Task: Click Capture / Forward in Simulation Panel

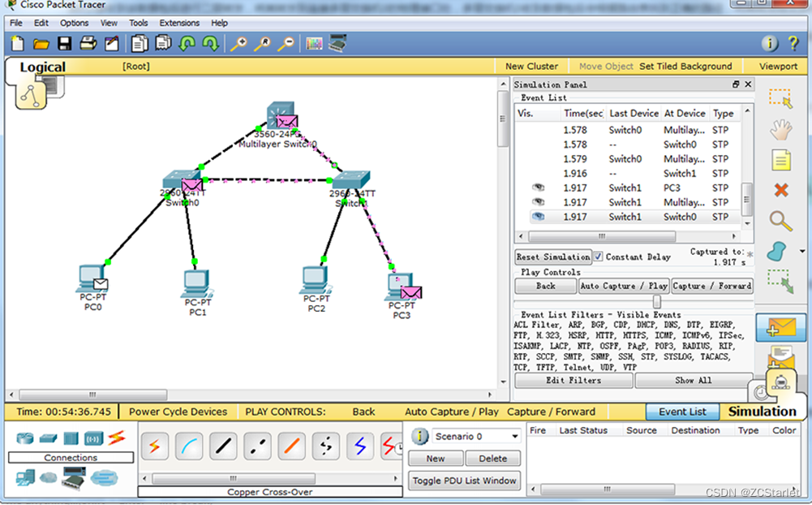Action: pyautogui.click(x=712, y=286)
